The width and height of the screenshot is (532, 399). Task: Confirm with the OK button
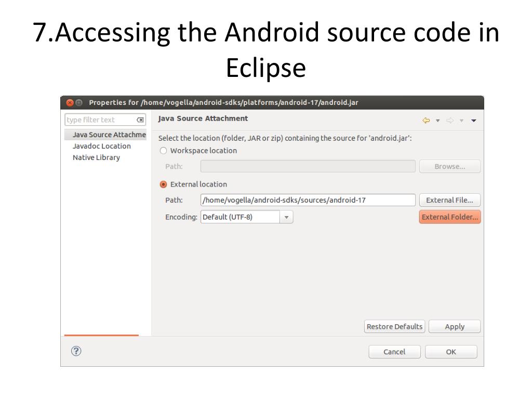[451, 352]
